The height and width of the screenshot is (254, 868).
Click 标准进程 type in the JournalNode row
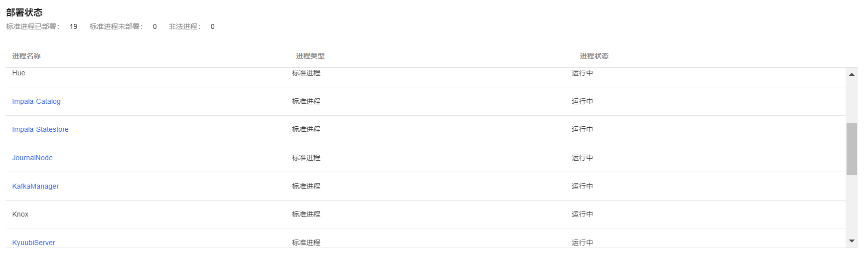click(306, 158)
